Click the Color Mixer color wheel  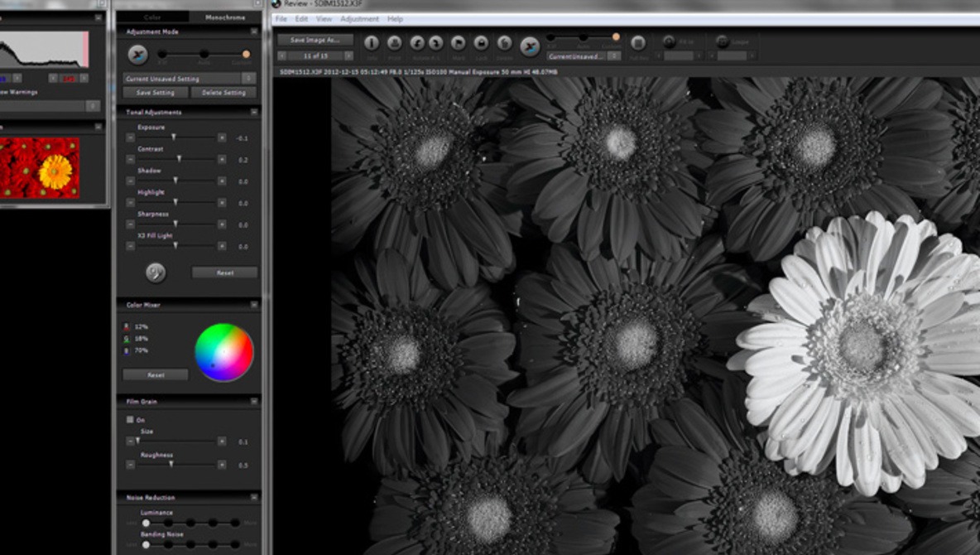pos(223,352)
